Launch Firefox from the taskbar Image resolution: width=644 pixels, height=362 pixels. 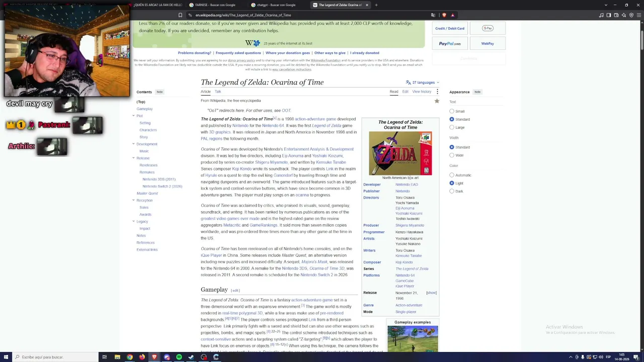pyautogui.click(x=142, y=357)
